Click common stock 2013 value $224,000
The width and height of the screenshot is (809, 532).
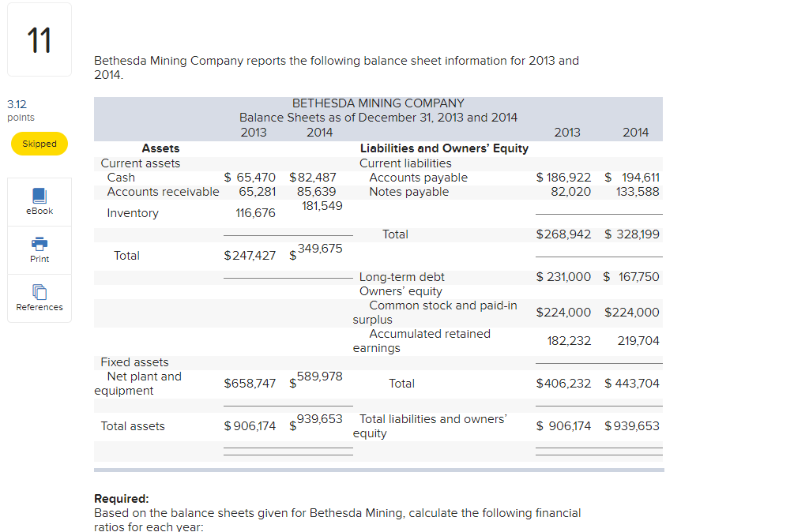pos(563,313)
